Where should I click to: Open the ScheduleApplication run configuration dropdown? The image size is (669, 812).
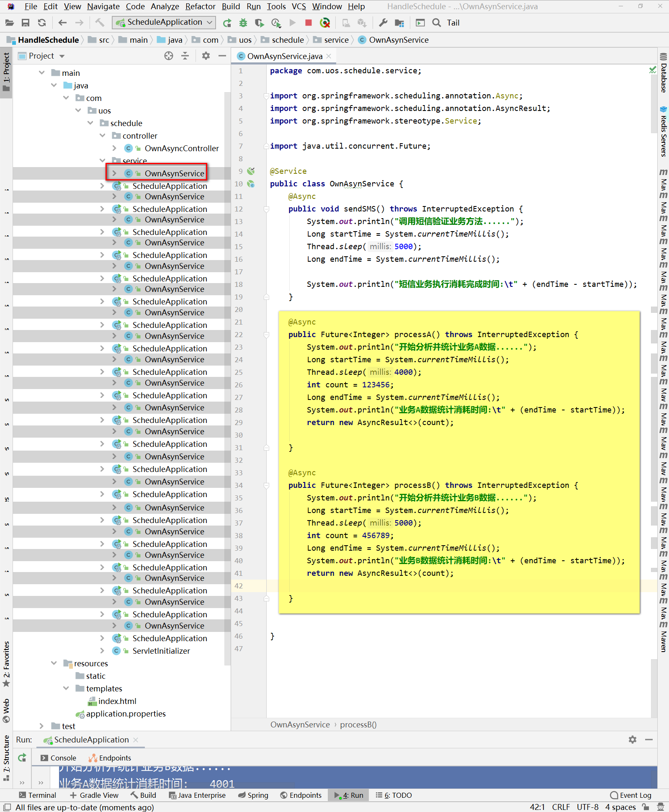(164, 23)
